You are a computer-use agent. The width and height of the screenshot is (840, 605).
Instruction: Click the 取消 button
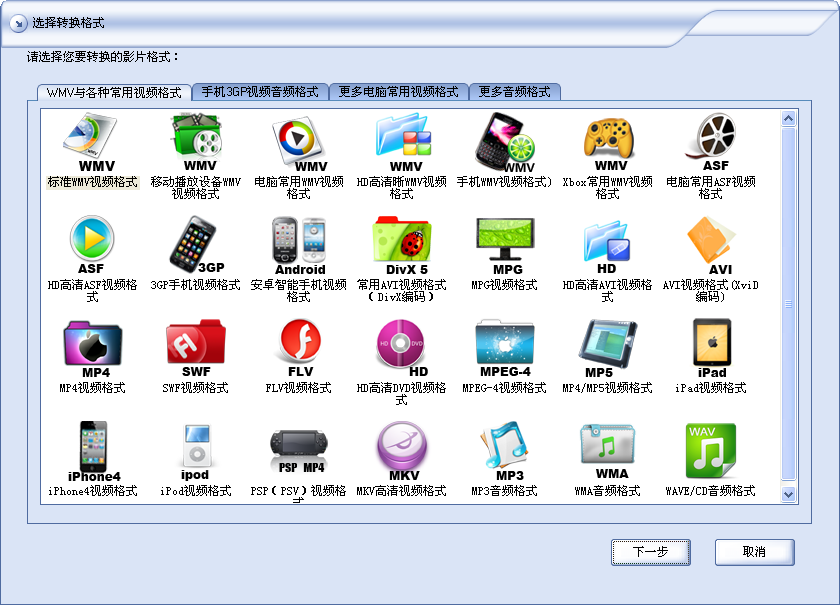click(754, 552)
